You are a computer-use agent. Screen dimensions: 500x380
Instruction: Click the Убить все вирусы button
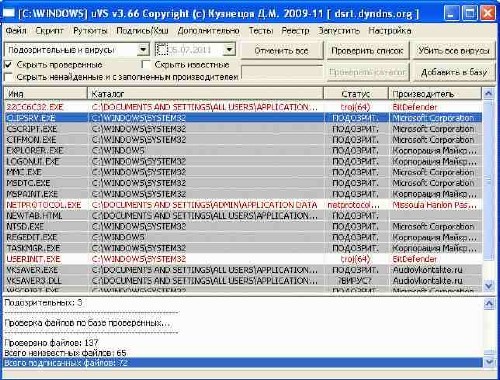(454, 51)
